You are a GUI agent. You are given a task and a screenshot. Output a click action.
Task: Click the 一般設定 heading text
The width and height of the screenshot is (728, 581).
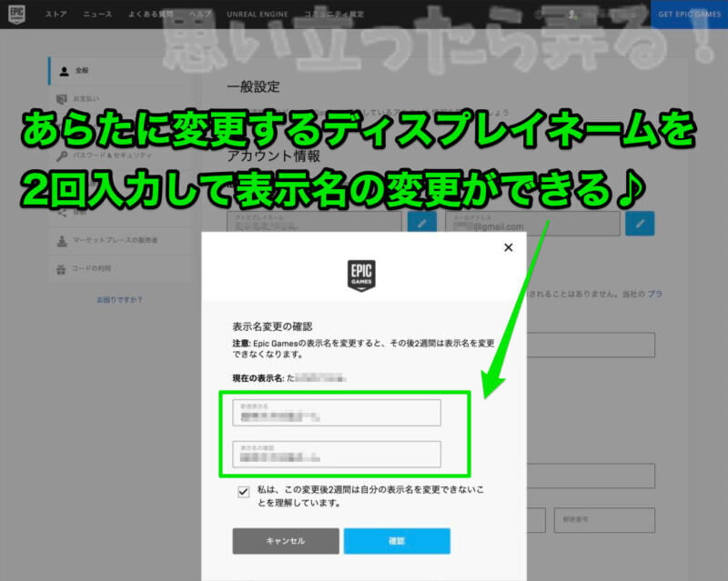[253, 86]
